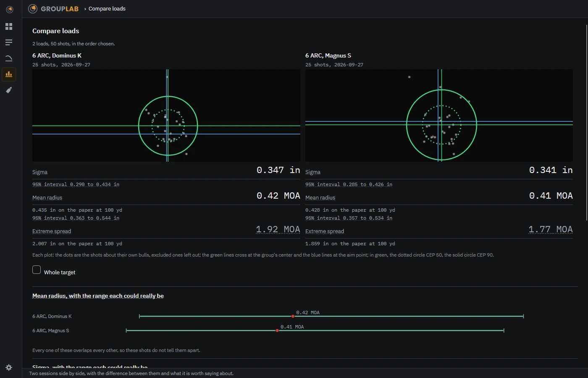Enable the Whole target checkbox
The height and width of the screenshot is (378, 588).
[37, 270]
